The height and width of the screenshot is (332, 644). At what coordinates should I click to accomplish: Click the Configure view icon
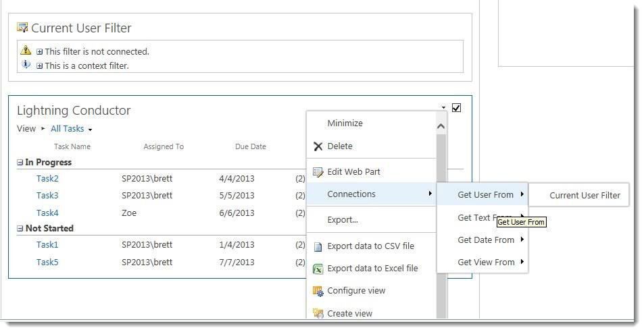coord(318,291)
